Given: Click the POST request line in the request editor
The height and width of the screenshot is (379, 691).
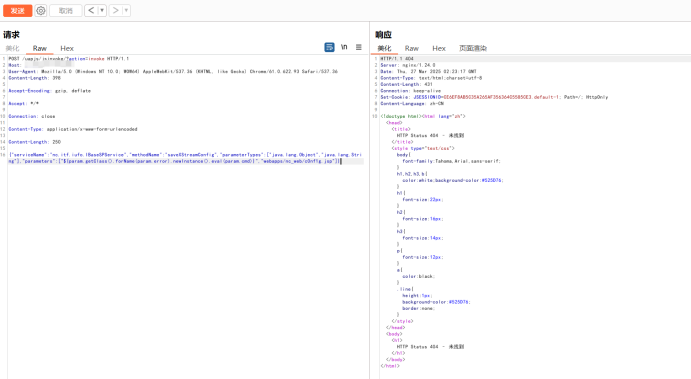Looking at the screenshot, I should [69, 59].
